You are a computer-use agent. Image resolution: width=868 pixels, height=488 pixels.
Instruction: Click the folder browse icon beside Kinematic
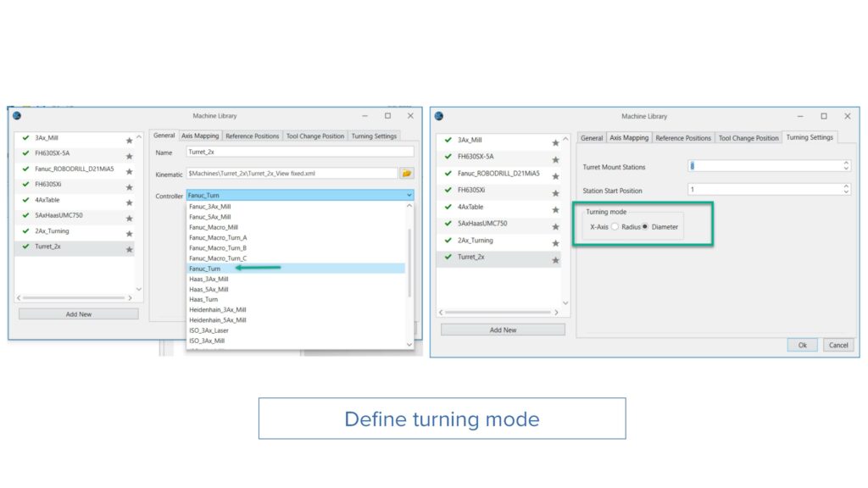pyautogui.click(x=407, y=174)
